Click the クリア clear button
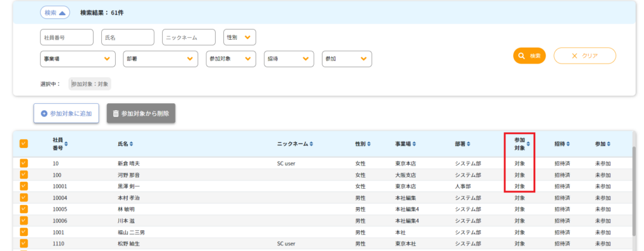Image resolution: width=644 pixels, height=251 pixels. (x=585, y=56)
